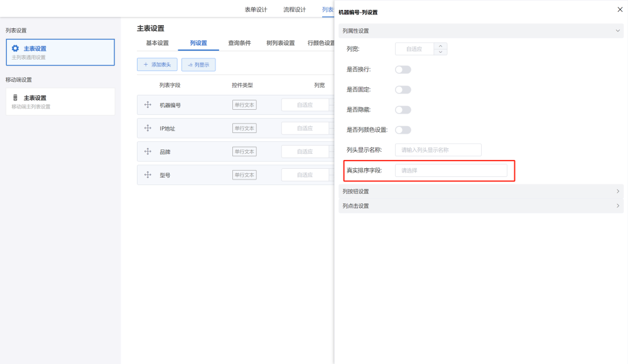The height and width of the screenshot is (364, 628).
Task: Toggle the 是否换行 switch
Action: (x=403, y=70)
